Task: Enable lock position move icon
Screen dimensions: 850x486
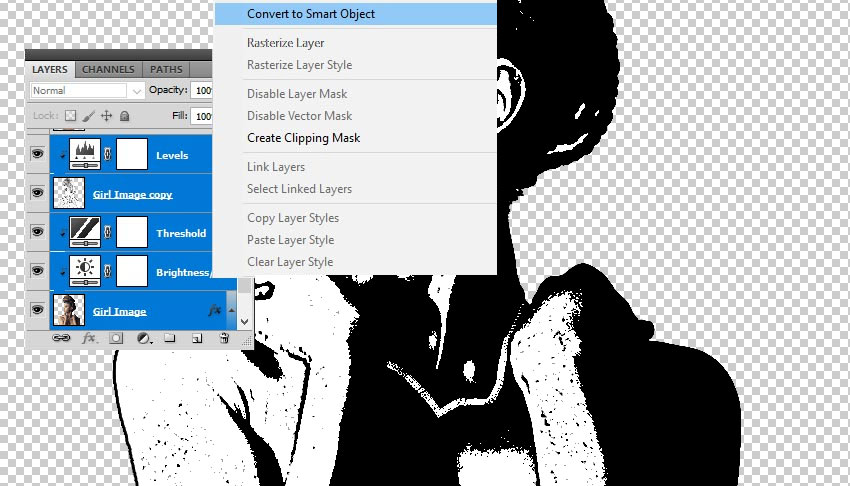Action: pyautogui.click(x=106, y=115)
